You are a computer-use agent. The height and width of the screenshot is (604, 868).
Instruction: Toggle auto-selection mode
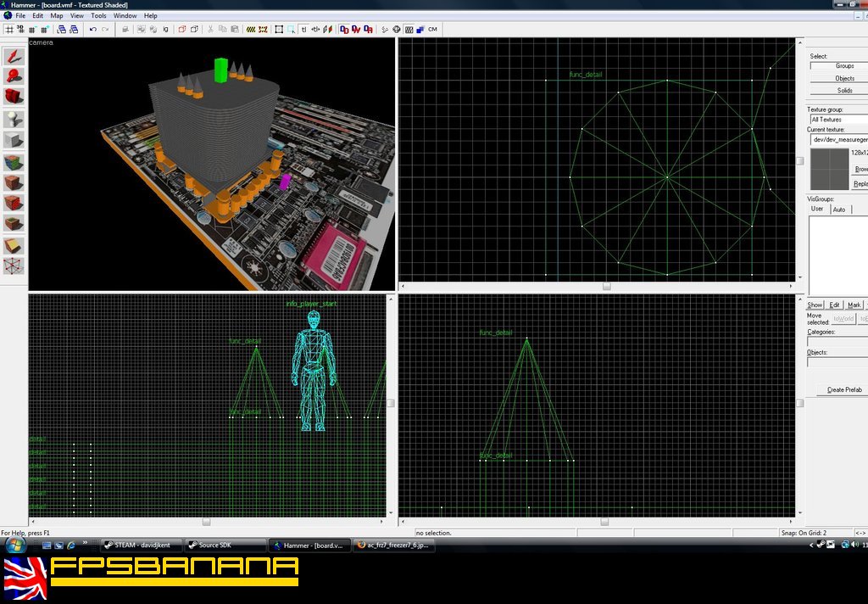coord(292,30)
